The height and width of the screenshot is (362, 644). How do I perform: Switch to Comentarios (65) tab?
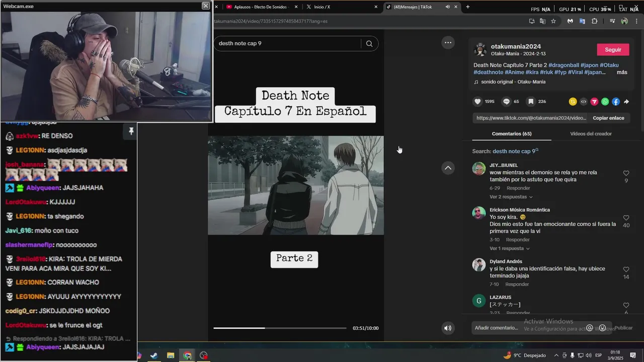512,134
